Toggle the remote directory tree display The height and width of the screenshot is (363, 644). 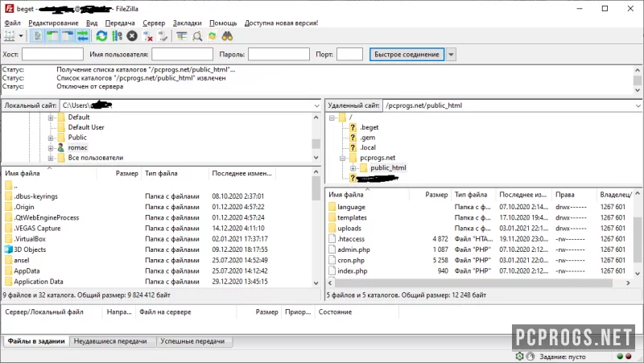(68, 36)
